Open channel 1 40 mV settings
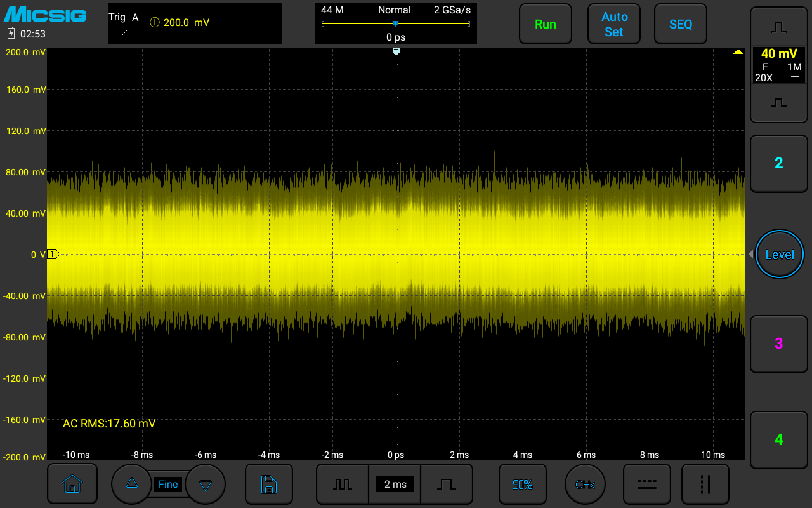This screenshot has height=508, width=812. 778,65
